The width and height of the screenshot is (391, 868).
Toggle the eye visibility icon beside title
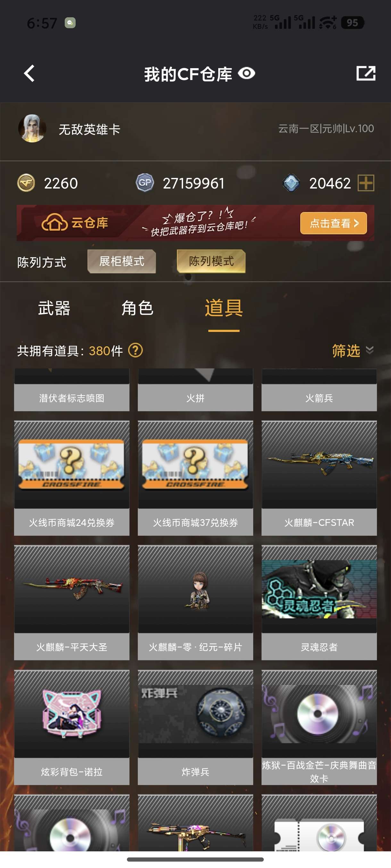click(246, 74)
